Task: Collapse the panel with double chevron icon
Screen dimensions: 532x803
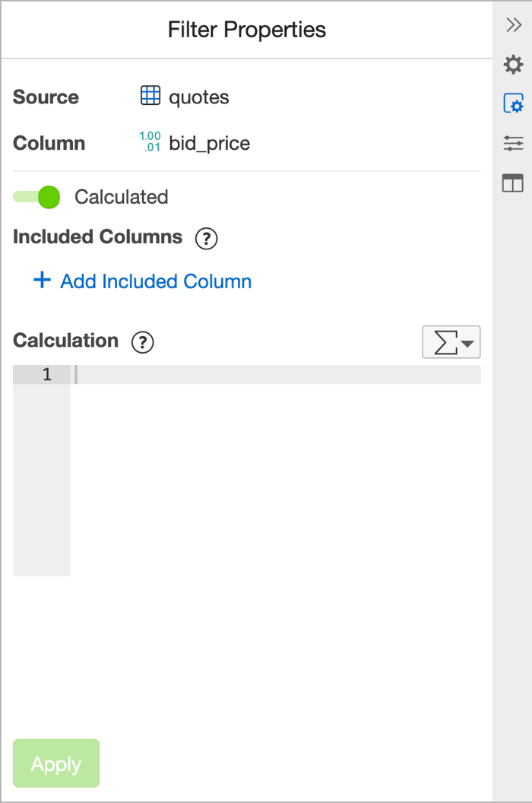Action: (x=514, y=25)
